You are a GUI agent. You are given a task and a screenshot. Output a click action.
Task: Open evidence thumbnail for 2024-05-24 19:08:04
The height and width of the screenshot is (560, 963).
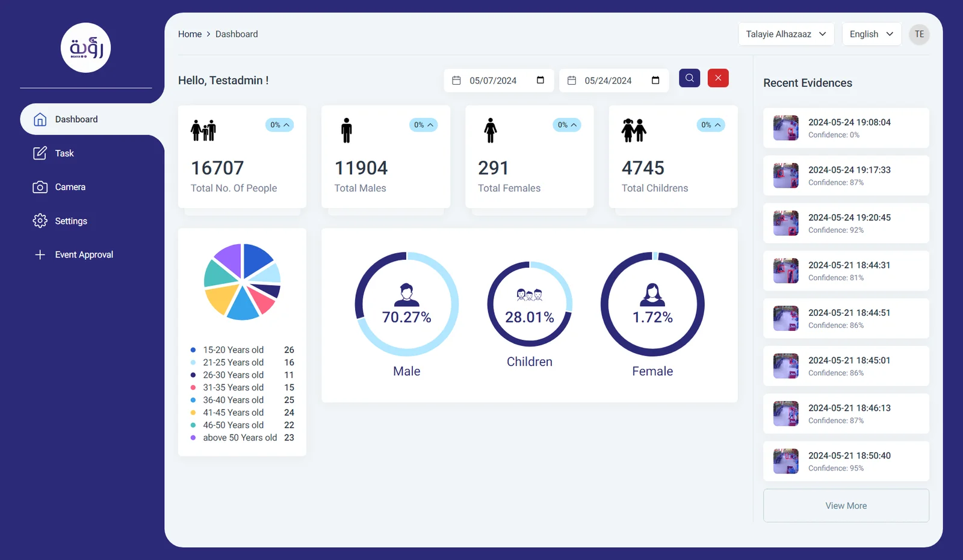pyautogui.click(x=785, y=128)
